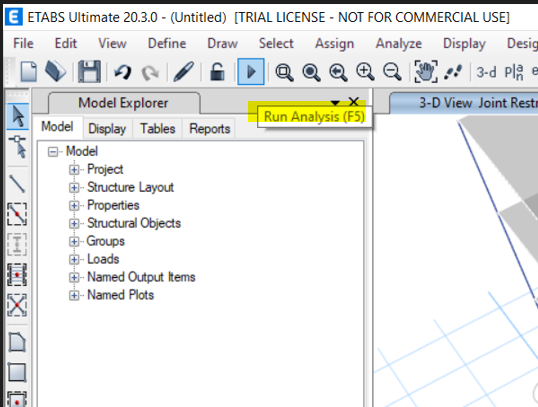Restore full view zoom icon
538x407 pixels.
pos(311,72)
